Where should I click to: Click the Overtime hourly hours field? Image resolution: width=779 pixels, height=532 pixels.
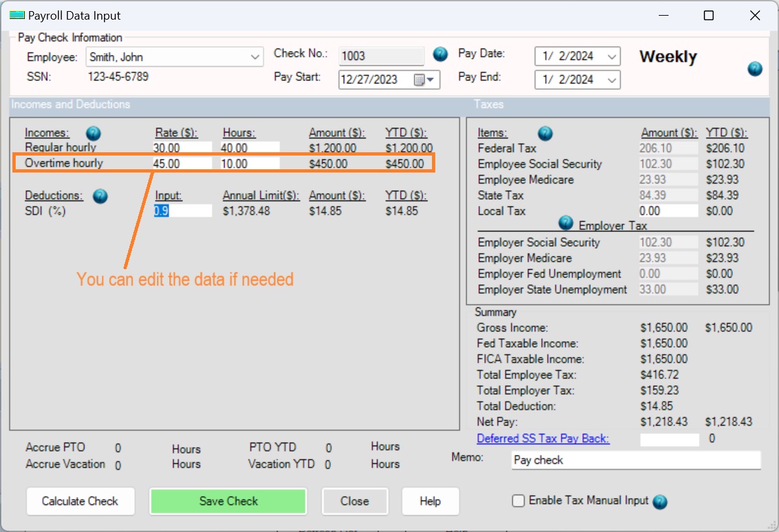click(x=250, y=164)
